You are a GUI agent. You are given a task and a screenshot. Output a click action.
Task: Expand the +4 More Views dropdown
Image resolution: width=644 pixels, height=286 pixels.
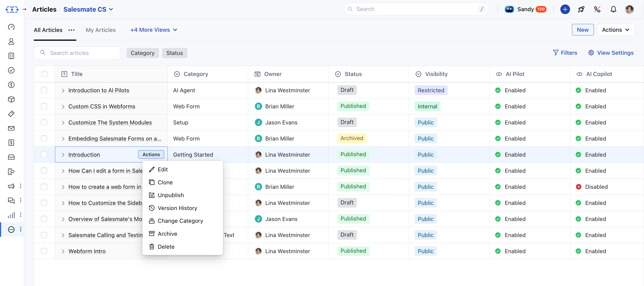tap(154, 30)
